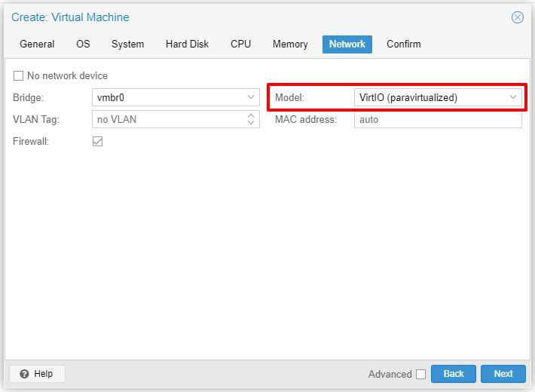Click the Back button
Image resolution: width=535 pixels, height=392 pixels.
(x=453, y=374)
